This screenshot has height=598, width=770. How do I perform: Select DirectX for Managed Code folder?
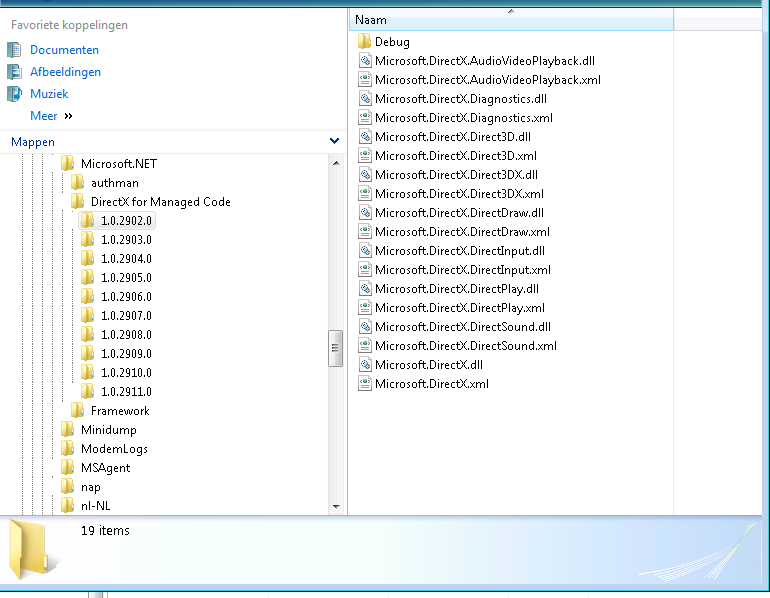151,202
